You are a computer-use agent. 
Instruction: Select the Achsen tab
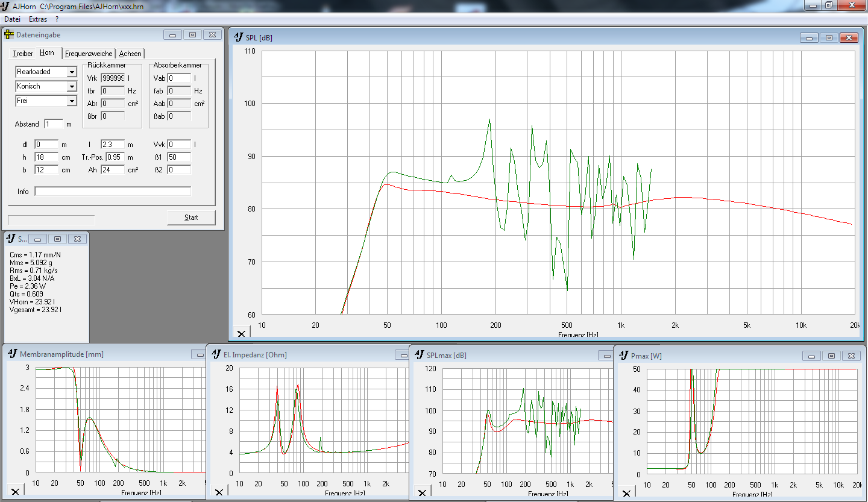coord(130,54)
